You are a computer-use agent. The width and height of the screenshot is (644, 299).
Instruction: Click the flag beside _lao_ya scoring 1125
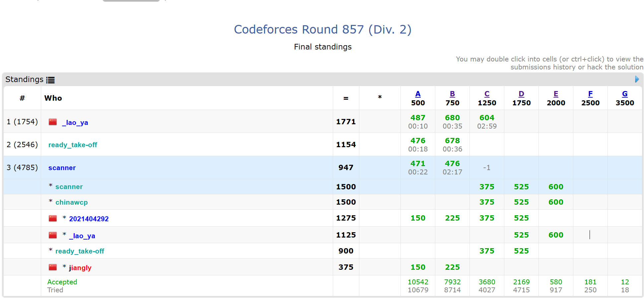pos(53,235)
